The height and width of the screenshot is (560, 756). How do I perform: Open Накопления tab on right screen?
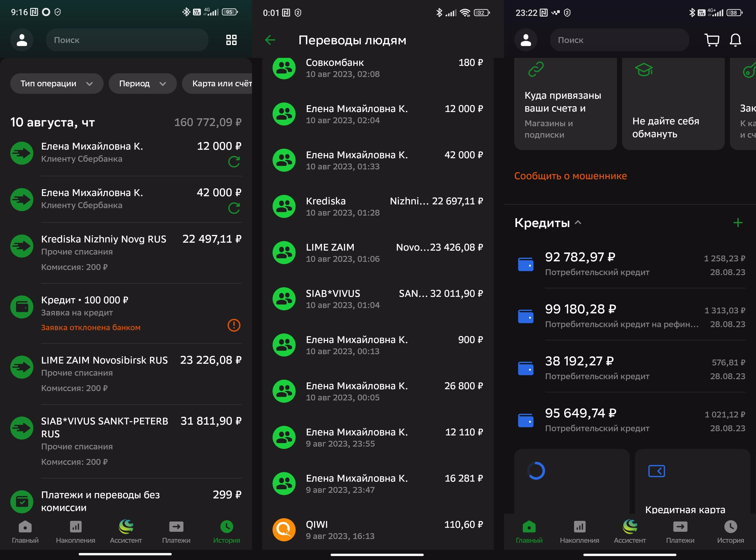pyautogui.click(x=579, y=532)
